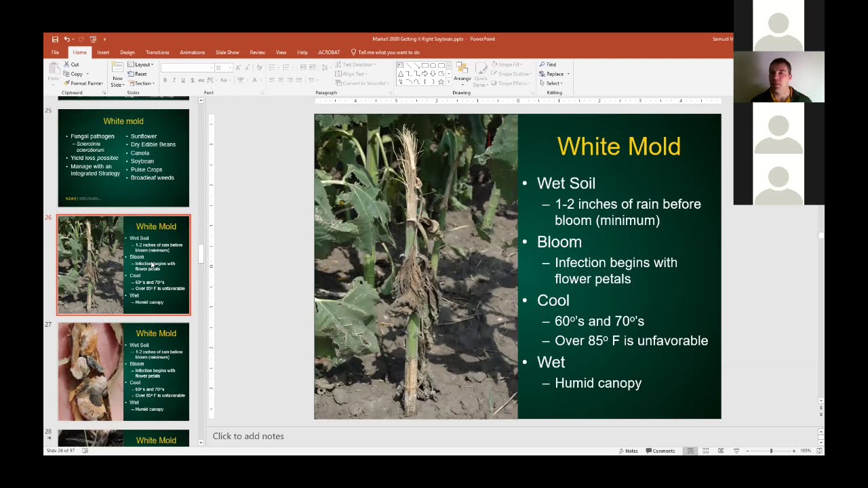Start slide show from beginning in Quick Access toolbar
The height and width of the screenshot is (488, 868).
(x=94, y=39)
